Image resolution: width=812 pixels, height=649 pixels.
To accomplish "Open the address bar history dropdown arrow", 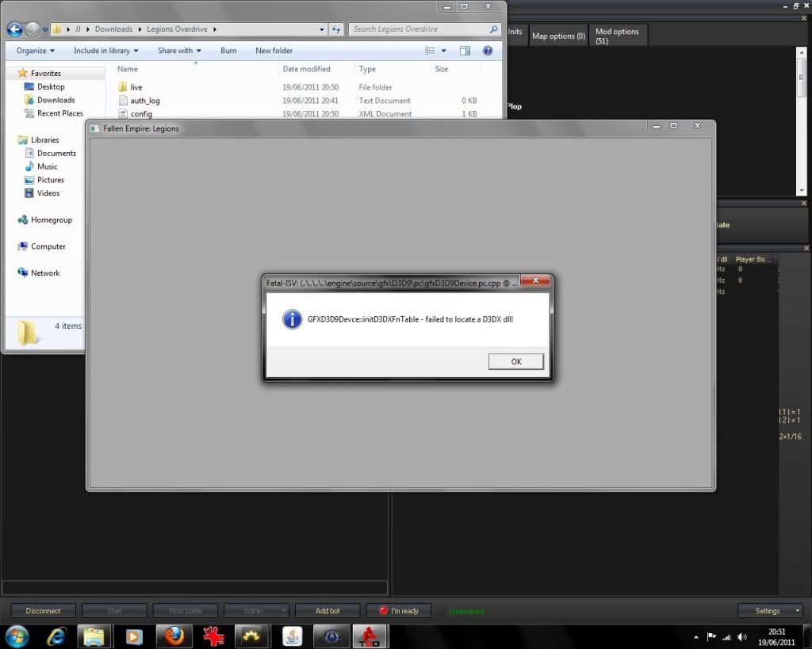I will (322, 29).
